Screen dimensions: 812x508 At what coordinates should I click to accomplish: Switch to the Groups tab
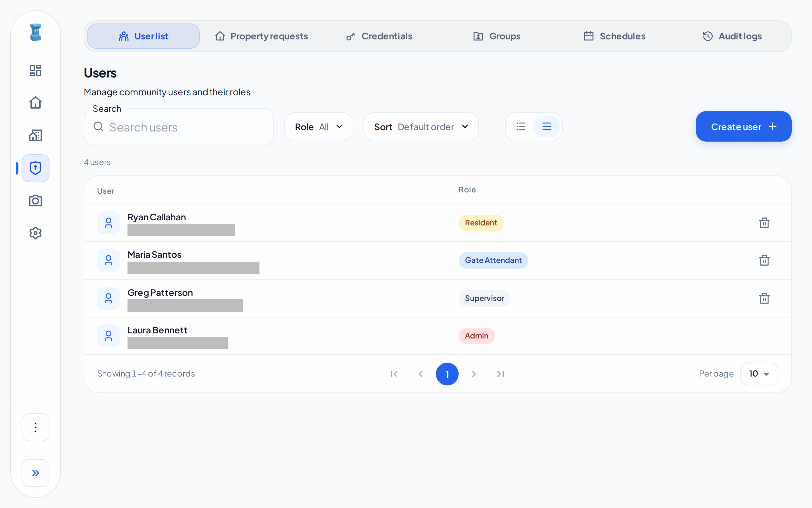(x=497, y=36)
